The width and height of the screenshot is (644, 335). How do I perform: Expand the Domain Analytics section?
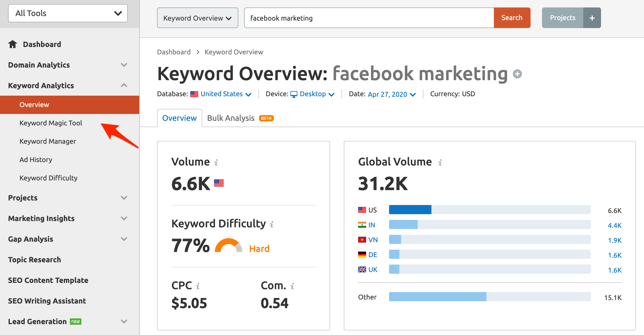pos(124,65)
